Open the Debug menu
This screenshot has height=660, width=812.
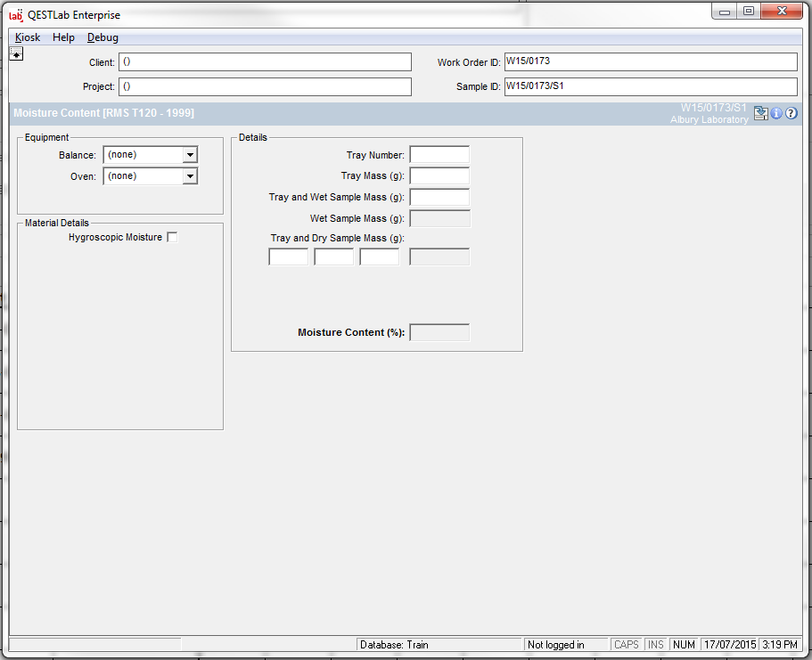pos(103,37)
